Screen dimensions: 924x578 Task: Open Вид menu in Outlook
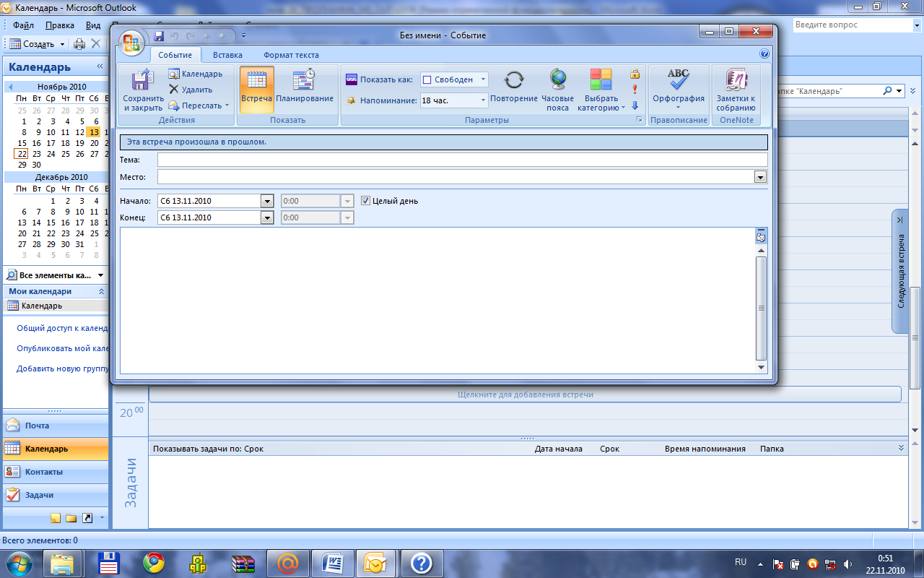pos(93,25)
